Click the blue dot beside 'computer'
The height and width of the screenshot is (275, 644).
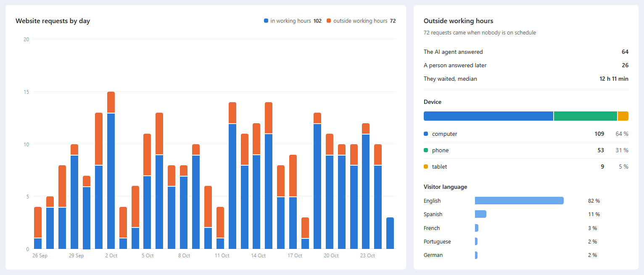(426, 134)
